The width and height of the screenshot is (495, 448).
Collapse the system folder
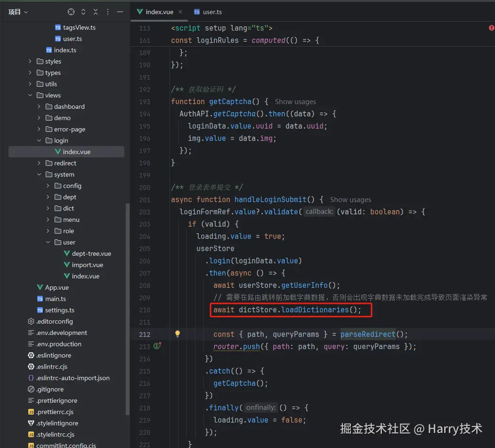click(x=39, y=174)
